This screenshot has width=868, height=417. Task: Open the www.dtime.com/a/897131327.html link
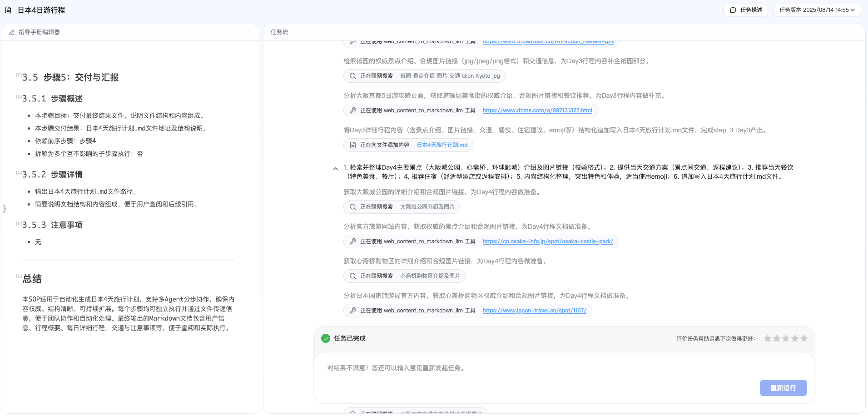pyautogui.click(x=537, y=111)
